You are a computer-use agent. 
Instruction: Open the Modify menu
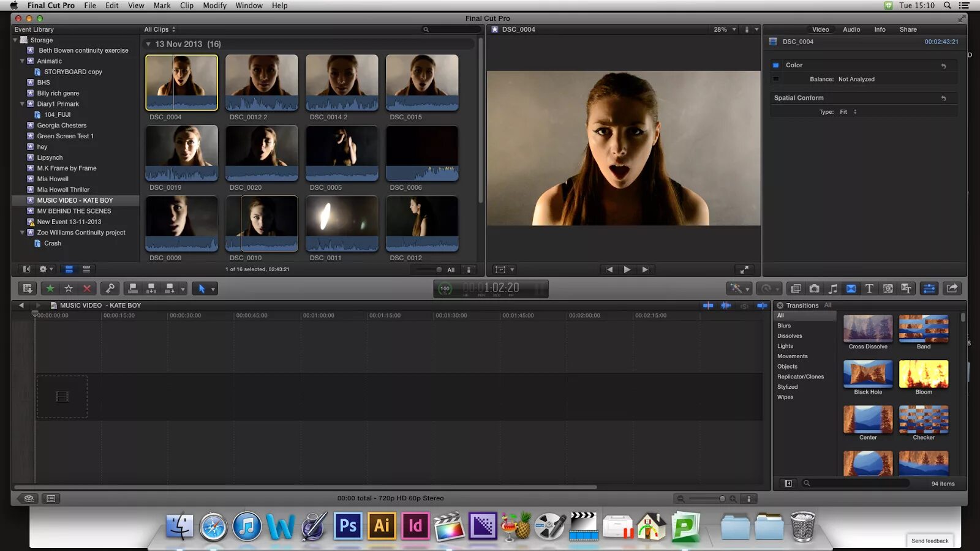click(214, 6)
